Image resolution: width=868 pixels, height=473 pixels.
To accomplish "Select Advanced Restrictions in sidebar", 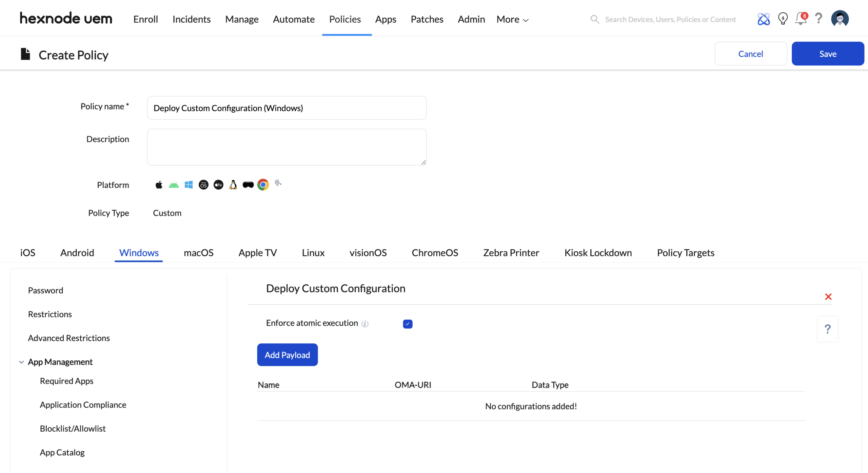I will point(69,338).
